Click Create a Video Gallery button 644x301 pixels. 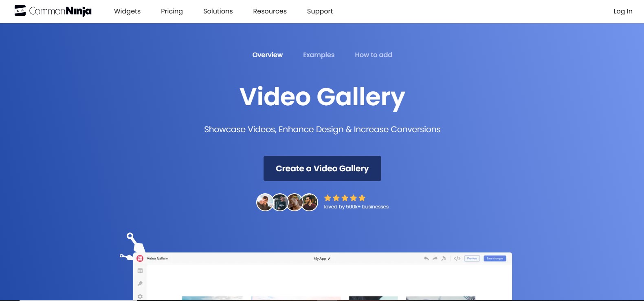click(322, 168)
